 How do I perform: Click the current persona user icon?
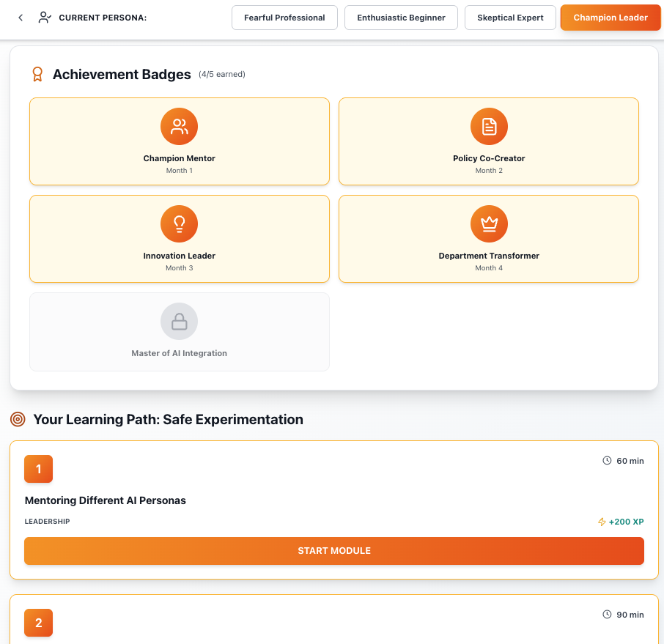click(45, 18)
